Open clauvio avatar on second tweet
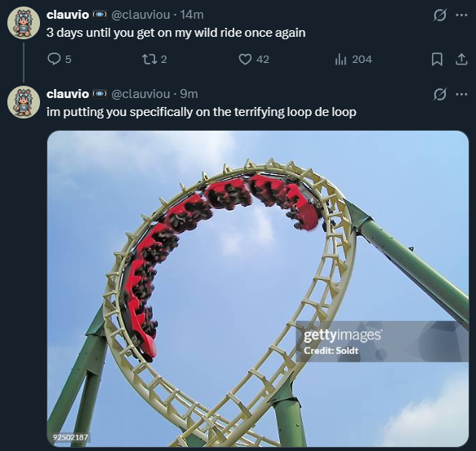The width and height of the screenshot is (476, 451). [x=24, y=102]
